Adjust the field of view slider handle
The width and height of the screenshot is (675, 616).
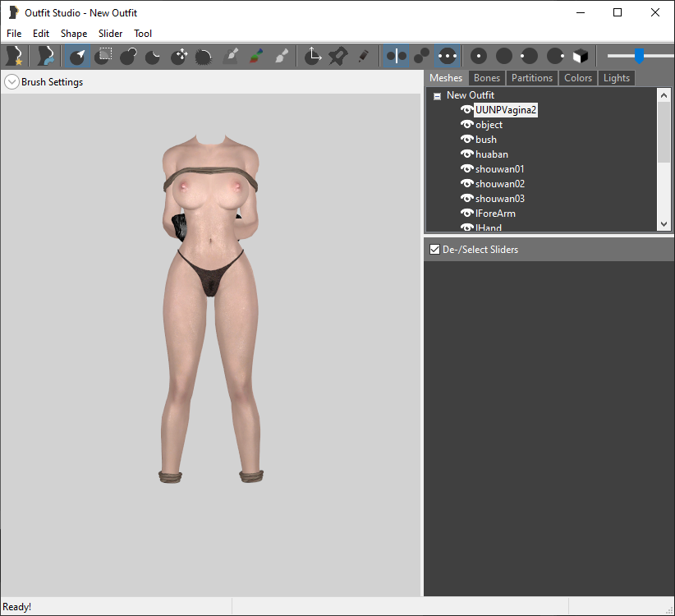639,56
